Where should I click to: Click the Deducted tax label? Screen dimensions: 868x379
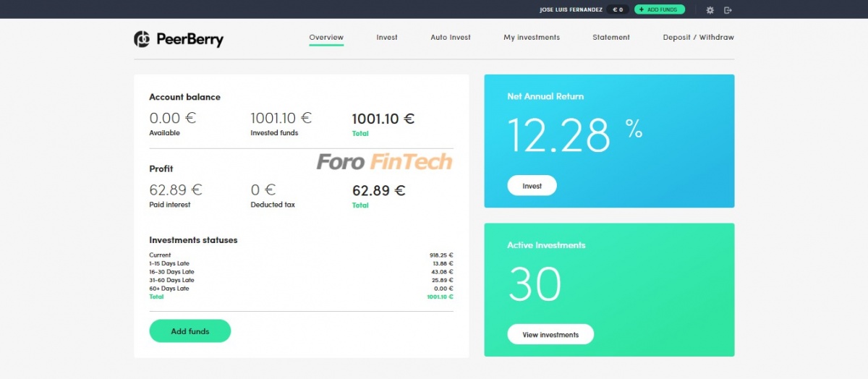273,205
